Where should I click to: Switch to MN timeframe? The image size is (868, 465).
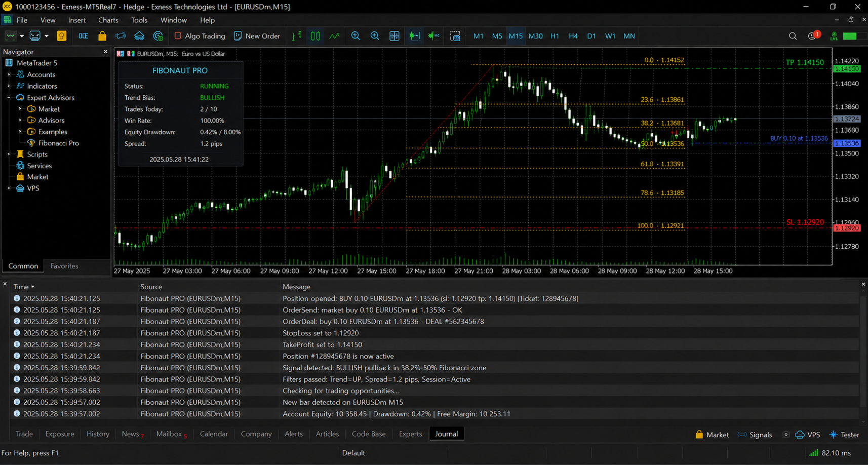[x=629, y=36]
